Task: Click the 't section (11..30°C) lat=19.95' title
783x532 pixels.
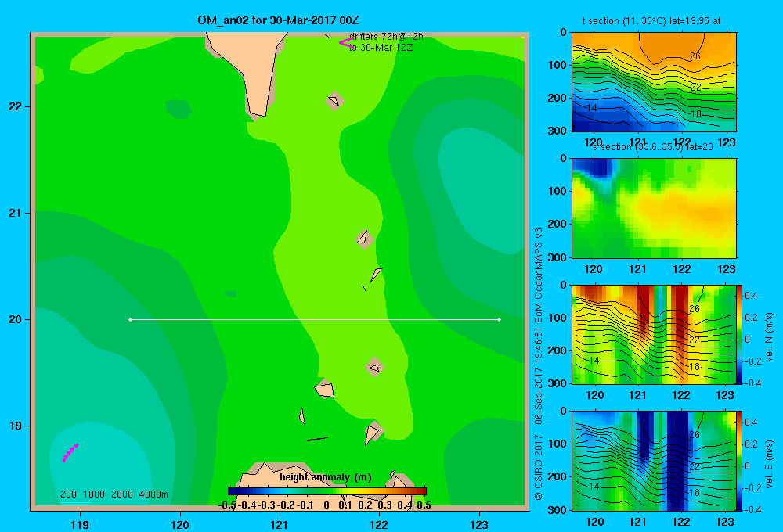Action: click(651, 21)
